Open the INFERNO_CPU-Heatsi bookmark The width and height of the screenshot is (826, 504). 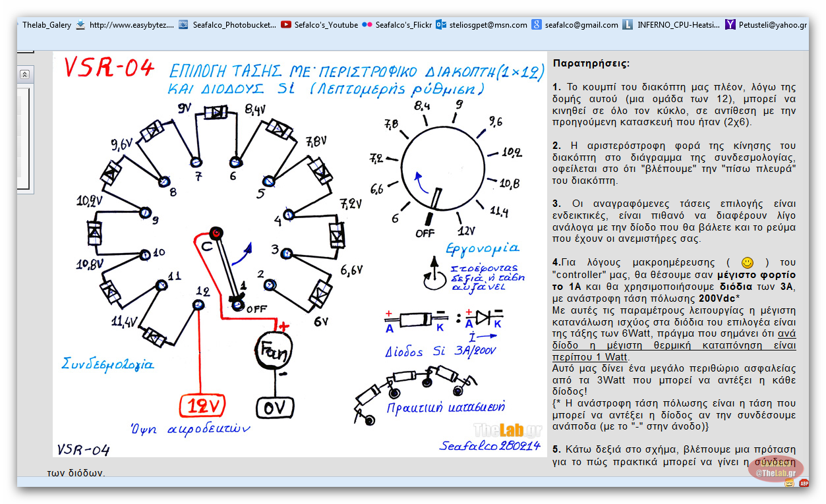tap(678, 25)
